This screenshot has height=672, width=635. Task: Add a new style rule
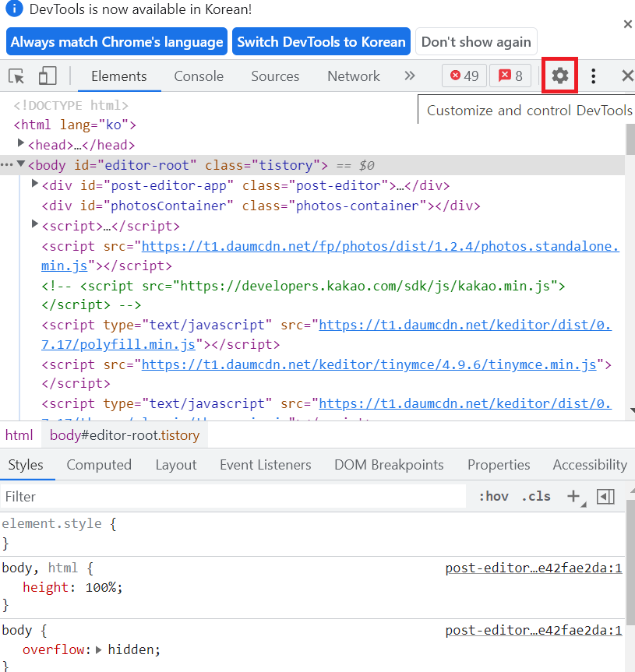pos(573,496)
